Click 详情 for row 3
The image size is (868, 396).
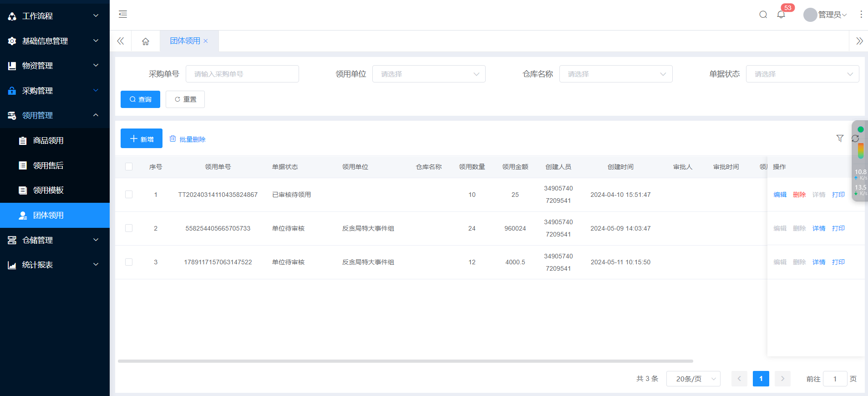click(819, 262)
